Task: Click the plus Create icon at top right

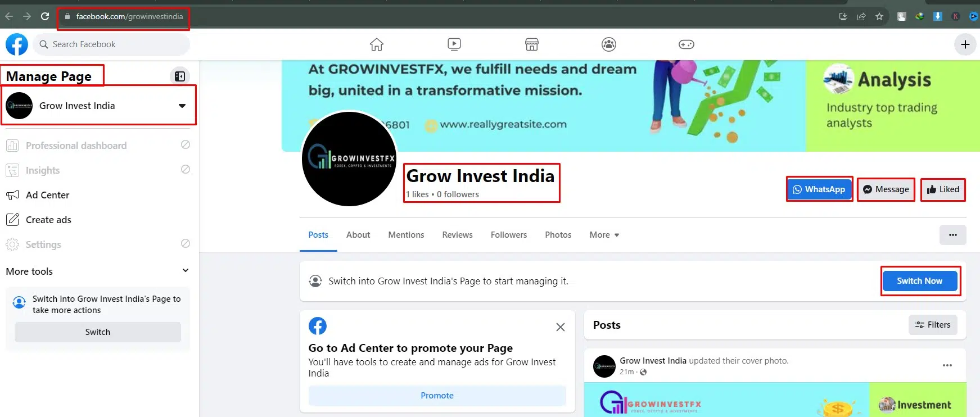Action: pos(965,44)
